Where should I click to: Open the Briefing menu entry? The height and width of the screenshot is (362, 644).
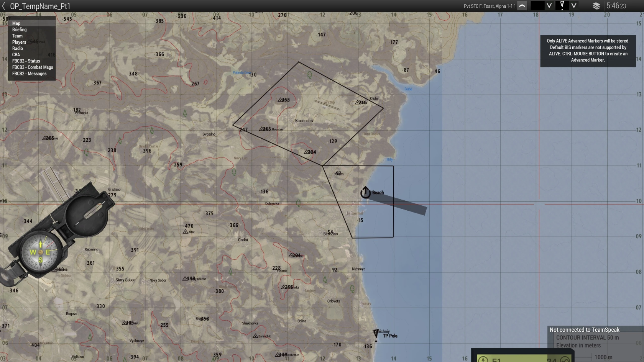tap(19, 29)
